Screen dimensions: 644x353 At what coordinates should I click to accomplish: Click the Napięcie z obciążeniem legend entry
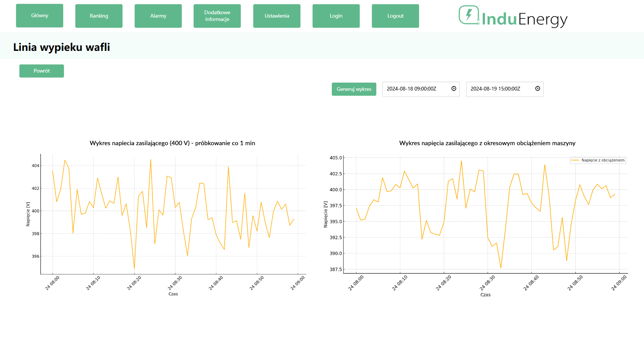602,160
